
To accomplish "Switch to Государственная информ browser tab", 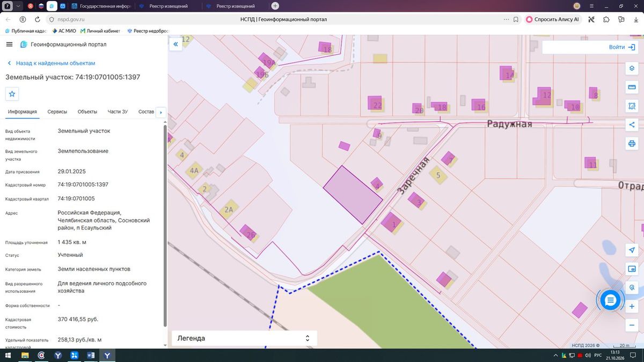I will coord(100,6).
